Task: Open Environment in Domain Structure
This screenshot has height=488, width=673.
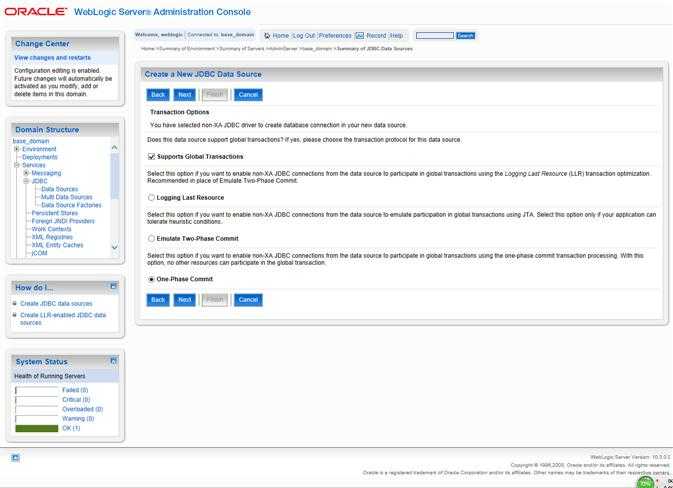Action: pos(39,149)
